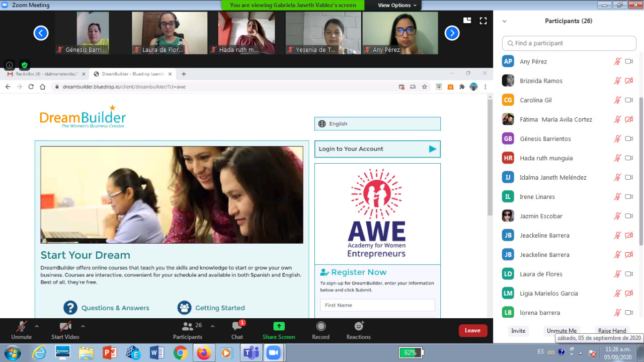Click the First Name input field
The width and height of the screenshot is (644, 362).
click(x=377, y=305)
